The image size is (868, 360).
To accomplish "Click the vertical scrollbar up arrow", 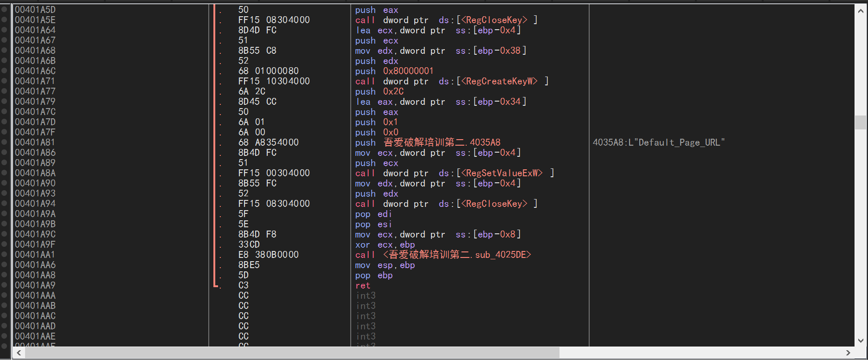I will pos(861,11).
